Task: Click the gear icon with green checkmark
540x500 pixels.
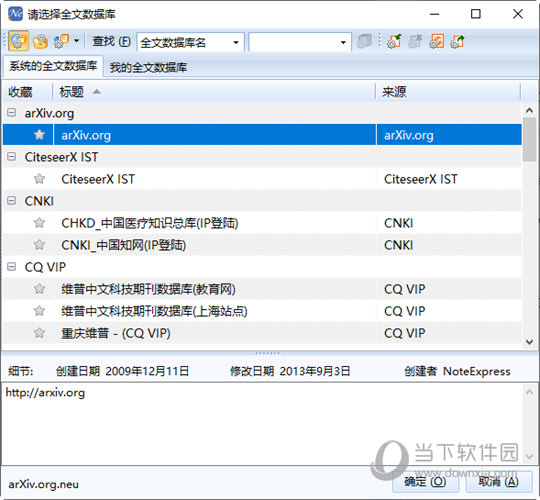Action: 394,41
